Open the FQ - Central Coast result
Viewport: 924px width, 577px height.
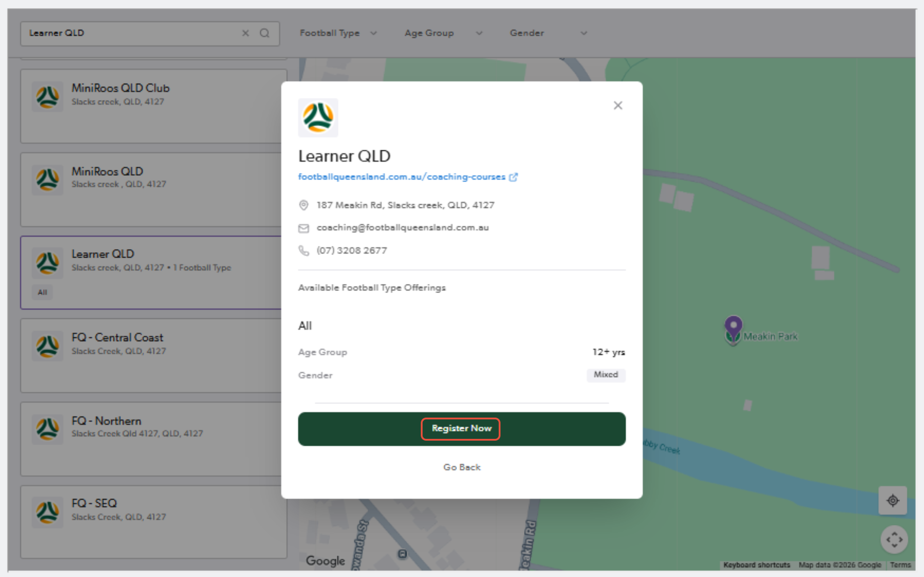(151, 356)
